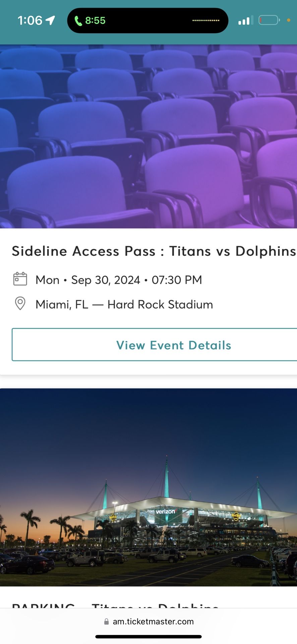297x644 pixels.
Task: Tap the green phone call icon
Action: 78,21
